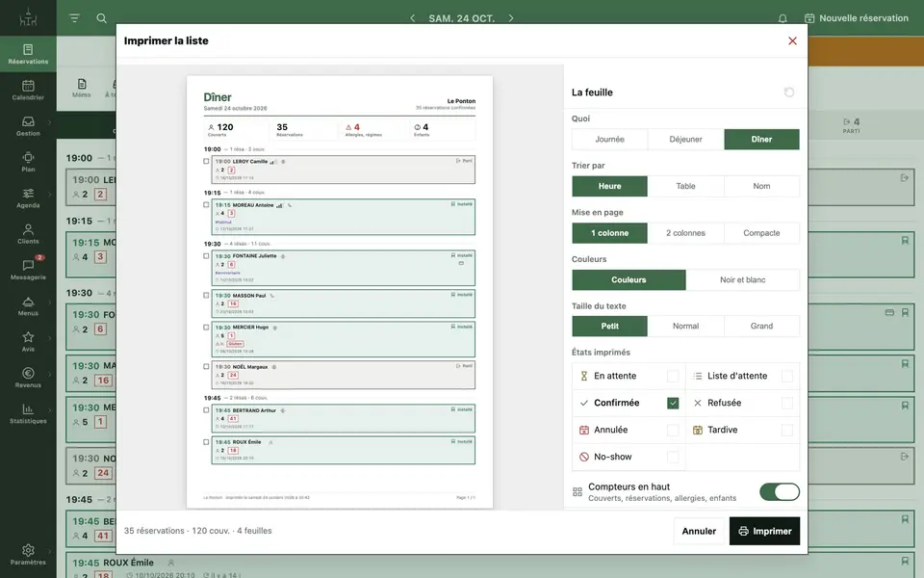Go to next day arrow
This screenshot has width=924, height=578.
[511, 18]
